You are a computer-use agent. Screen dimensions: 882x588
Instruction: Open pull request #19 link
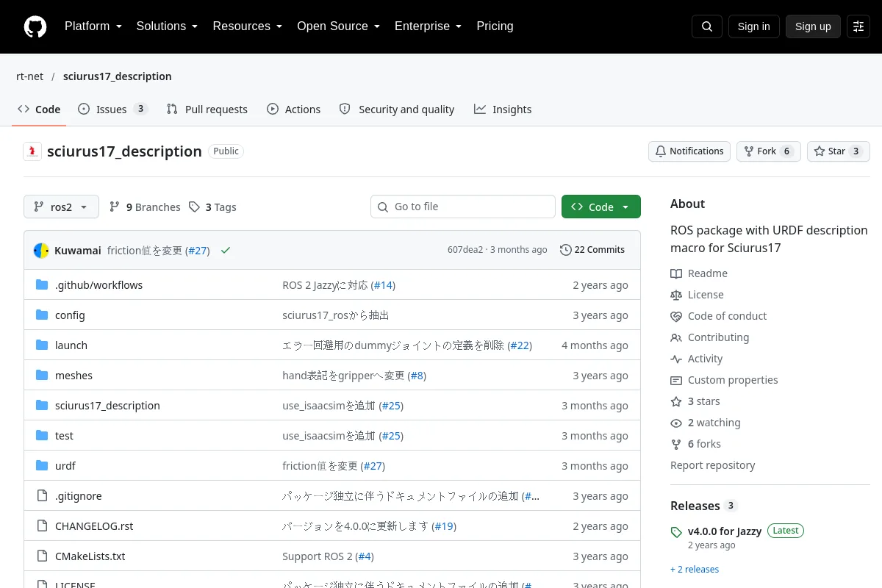point(444,526)
